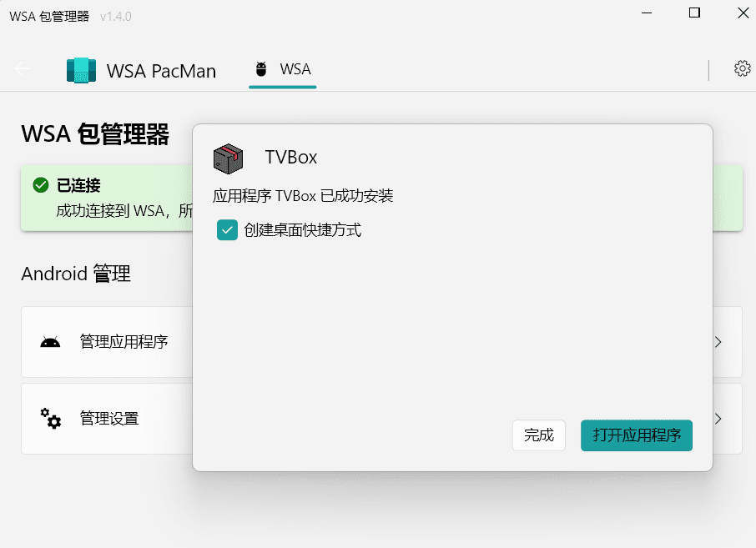Click the gear icon beside 管理设置
The image size is (756, 548).
pyautogui.click(x=50, y=419)
